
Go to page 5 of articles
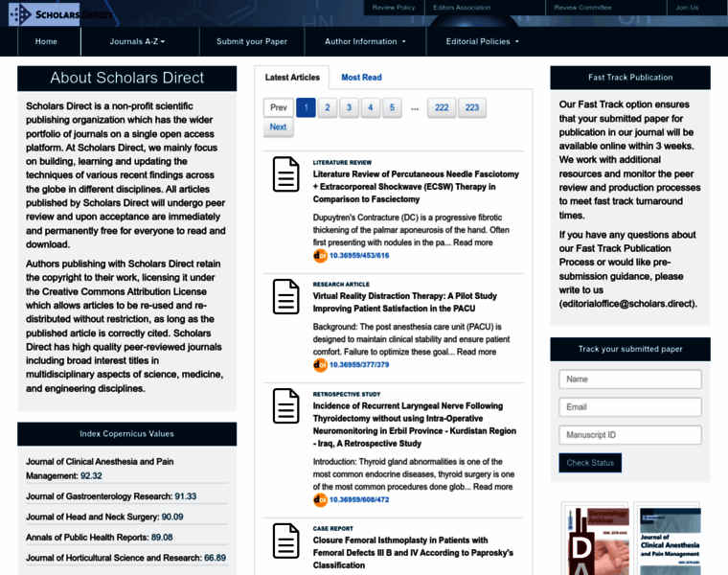[392, 107]
